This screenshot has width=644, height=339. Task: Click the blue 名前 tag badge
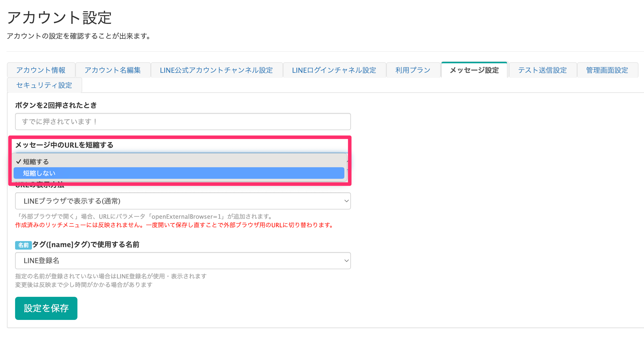coord(23,245)
